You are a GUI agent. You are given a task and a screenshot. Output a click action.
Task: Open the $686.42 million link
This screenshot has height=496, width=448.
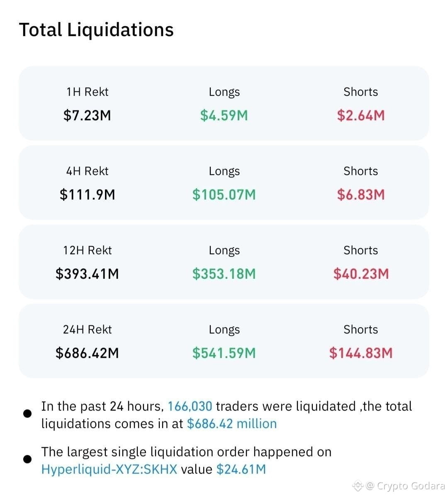click(x=232, y=423)
